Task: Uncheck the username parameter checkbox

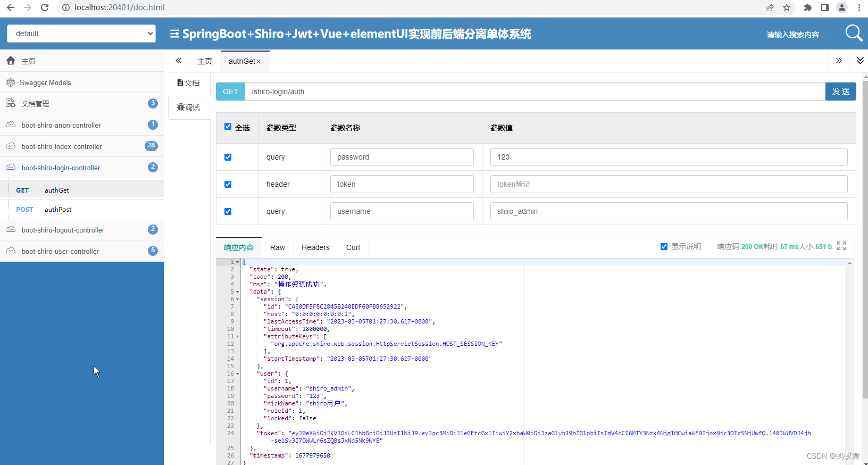Action: (x=228, y=211)
